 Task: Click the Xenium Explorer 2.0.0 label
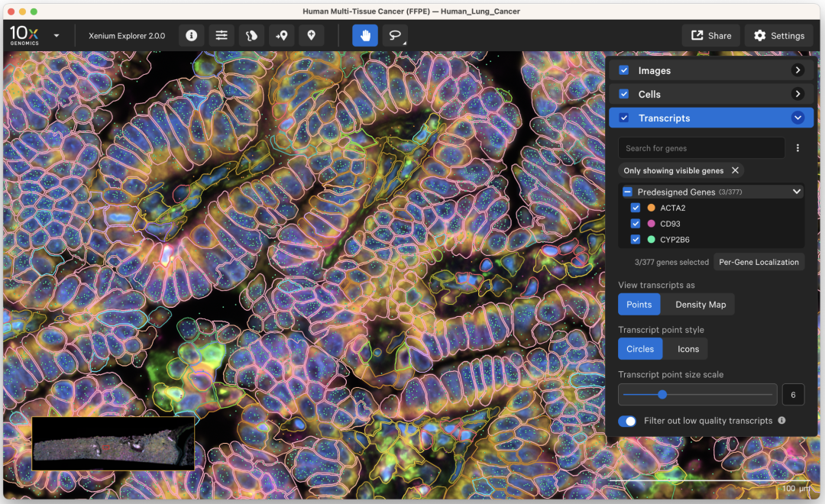(127, 36)
